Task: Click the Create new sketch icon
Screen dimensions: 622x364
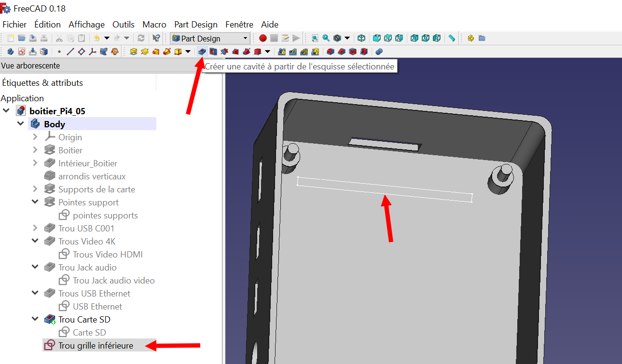Action: tap(22, 52)
